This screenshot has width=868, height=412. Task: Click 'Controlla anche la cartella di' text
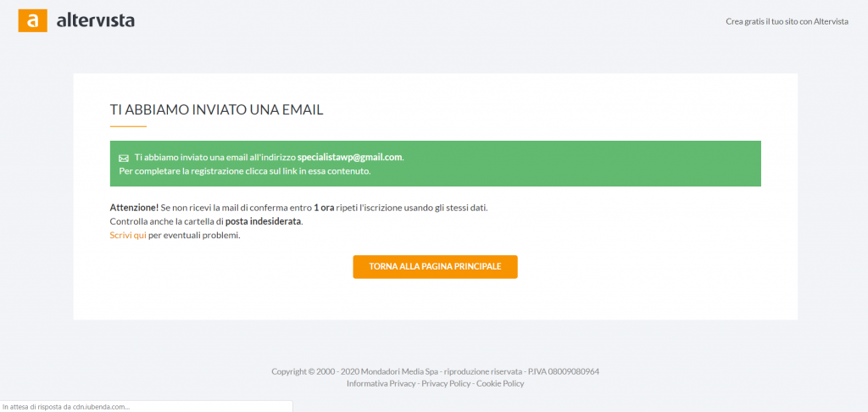[x=167, y=221]
